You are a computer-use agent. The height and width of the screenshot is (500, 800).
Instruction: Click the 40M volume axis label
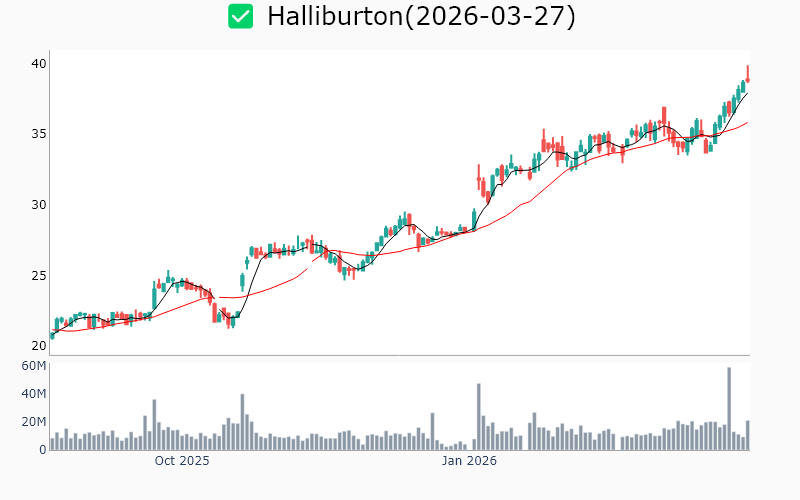click(x=34, y=394)
